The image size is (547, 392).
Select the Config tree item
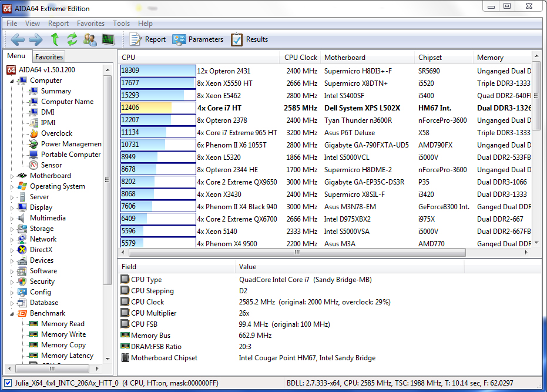coord(35,292)
